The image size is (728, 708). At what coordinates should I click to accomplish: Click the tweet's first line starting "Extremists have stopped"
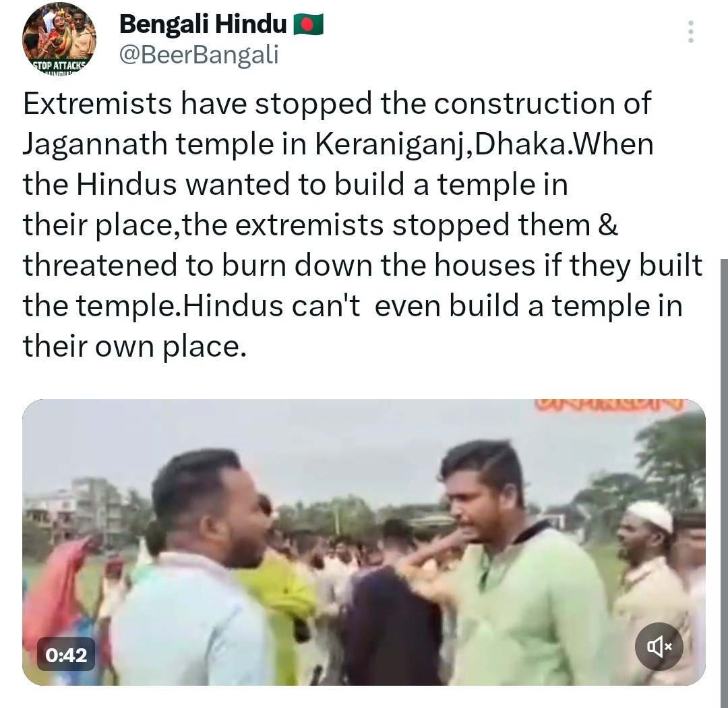coord(337,103)
